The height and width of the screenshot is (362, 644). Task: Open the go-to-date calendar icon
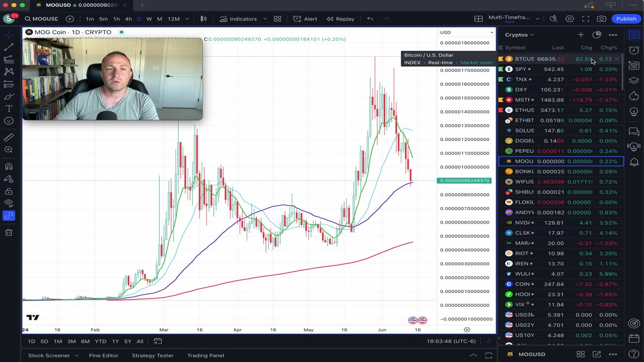point(157,341)
